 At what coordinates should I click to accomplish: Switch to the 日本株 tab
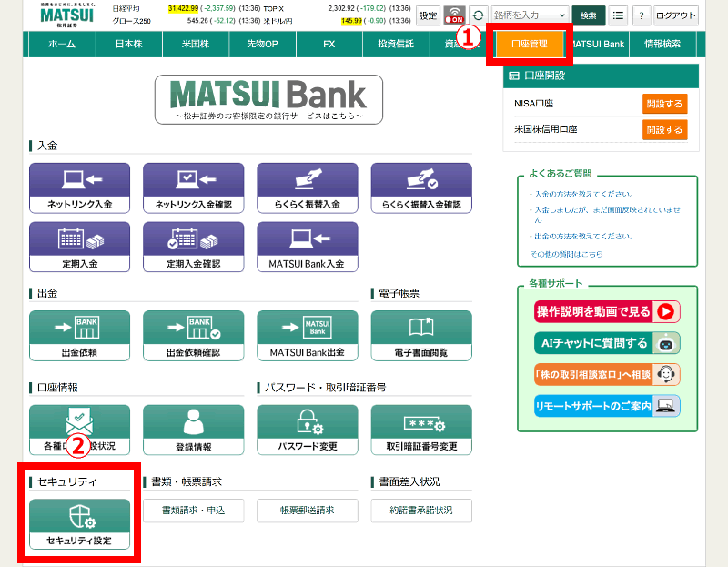coord(129,44)
